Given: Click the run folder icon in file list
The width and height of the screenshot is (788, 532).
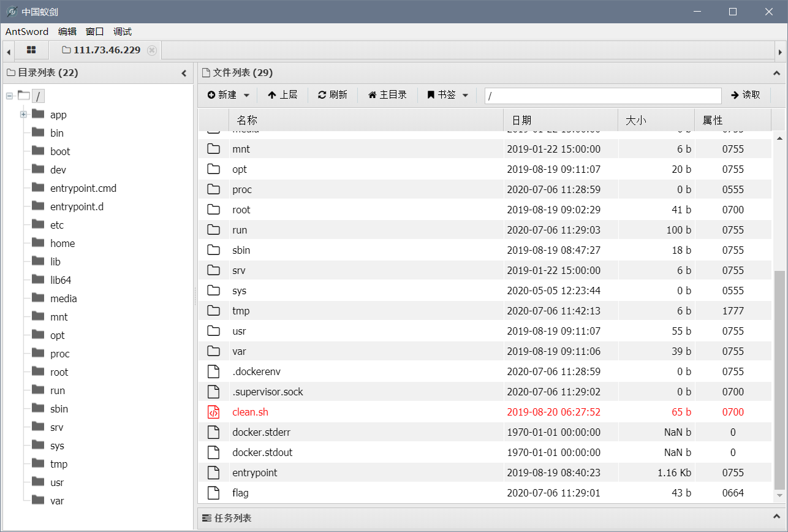Looking at the screenshot, I should pos(213,229).
